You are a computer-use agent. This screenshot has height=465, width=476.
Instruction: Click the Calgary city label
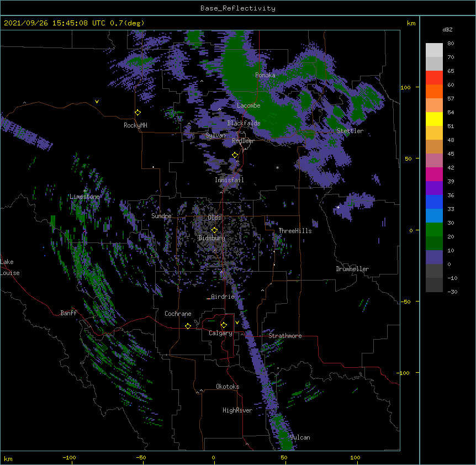click(x=220, y=333)
